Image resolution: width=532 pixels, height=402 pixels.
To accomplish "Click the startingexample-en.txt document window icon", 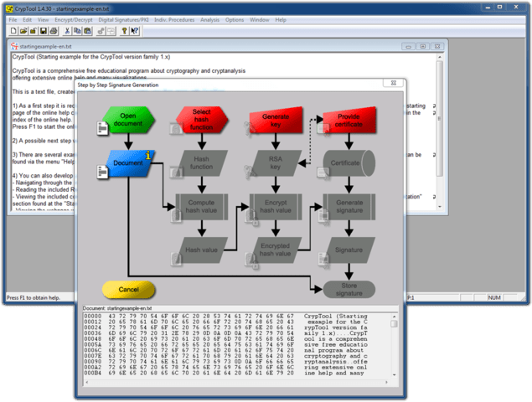I will click(14, 46).
